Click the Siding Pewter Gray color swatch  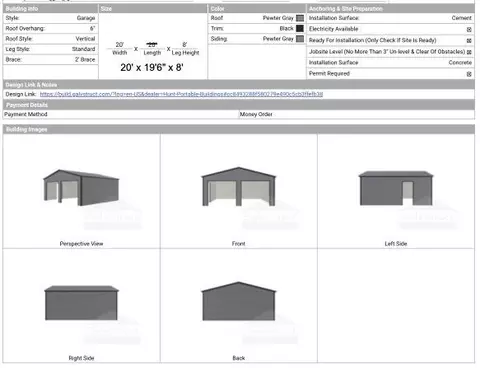pos(300,39)
